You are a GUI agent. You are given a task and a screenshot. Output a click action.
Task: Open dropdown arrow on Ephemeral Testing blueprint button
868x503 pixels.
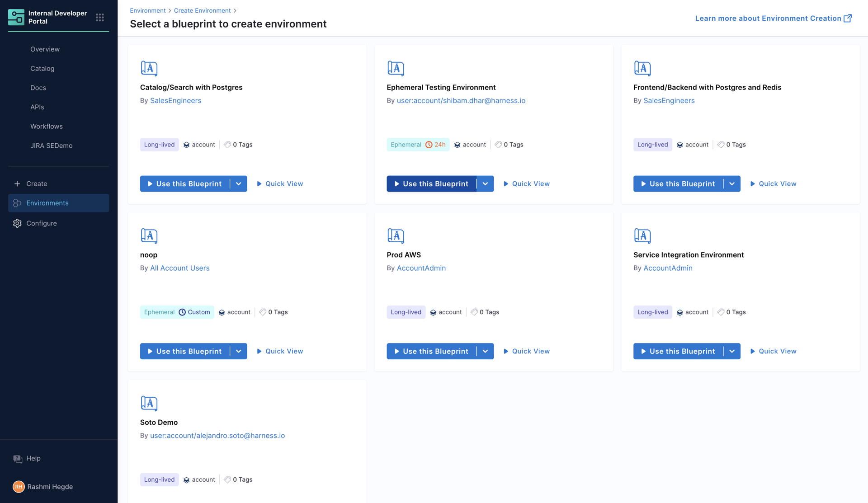tap(485, 184)
